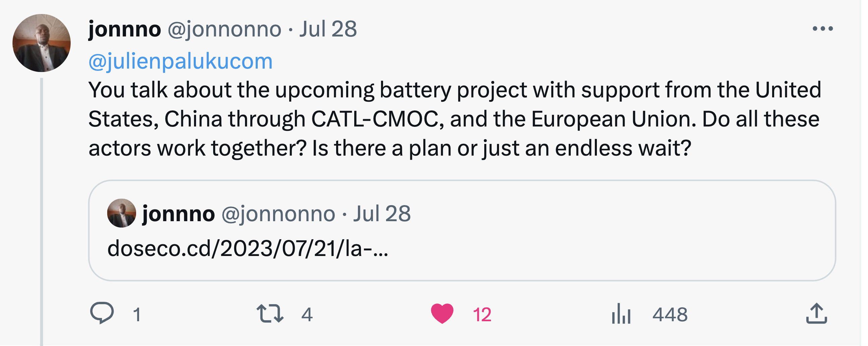This screenshot has width=868, height=346.
Task: Click the retweet count number 4
Action: pyautogui.click(x=307, y=315)
